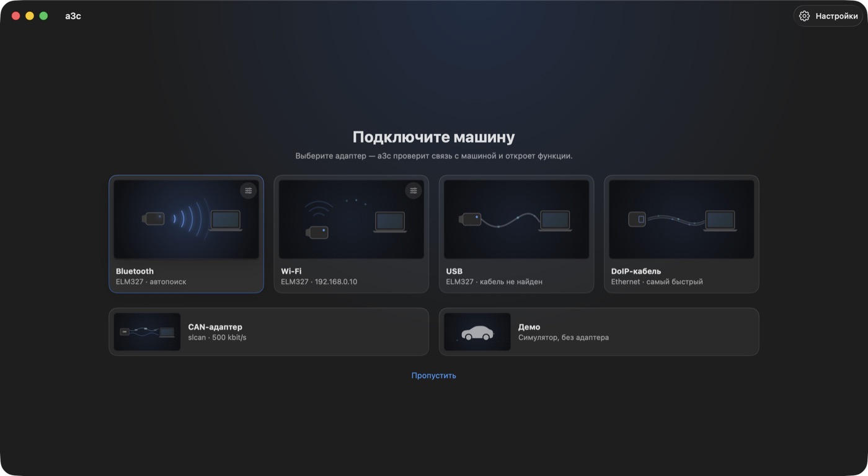Click the "Демо" card title
Screen dimensions: 868x476
(529, 327)
